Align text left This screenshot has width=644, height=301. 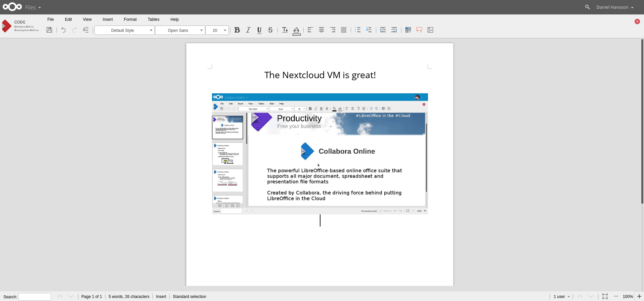point(310,30)
